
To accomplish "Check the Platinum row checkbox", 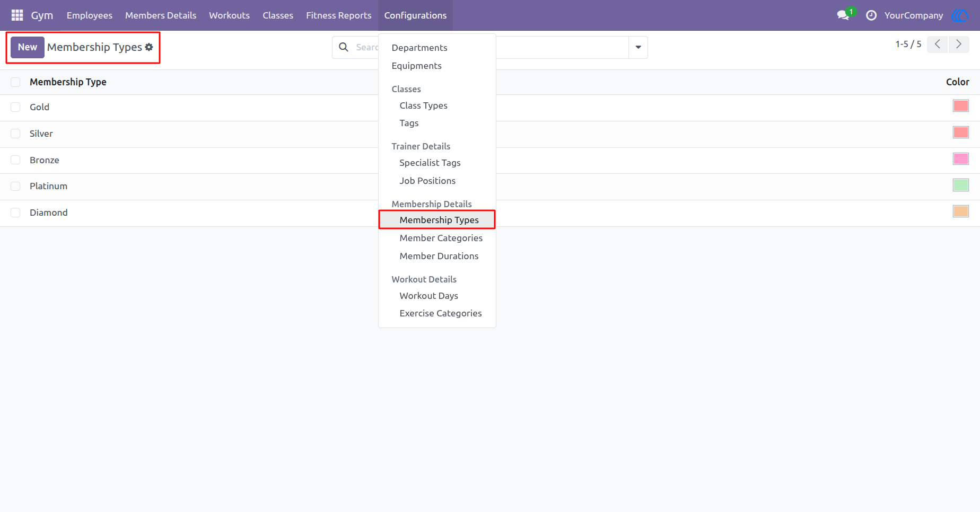I will click(15, 186).
